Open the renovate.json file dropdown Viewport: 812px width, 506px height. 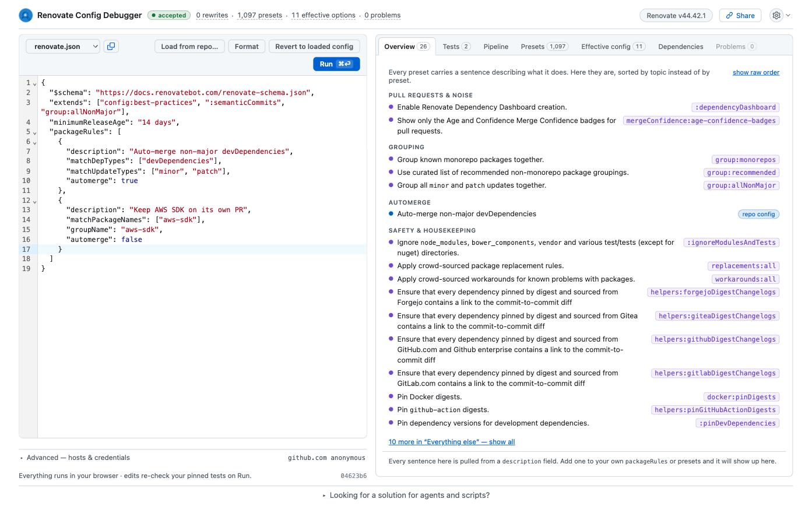point(63,46)
